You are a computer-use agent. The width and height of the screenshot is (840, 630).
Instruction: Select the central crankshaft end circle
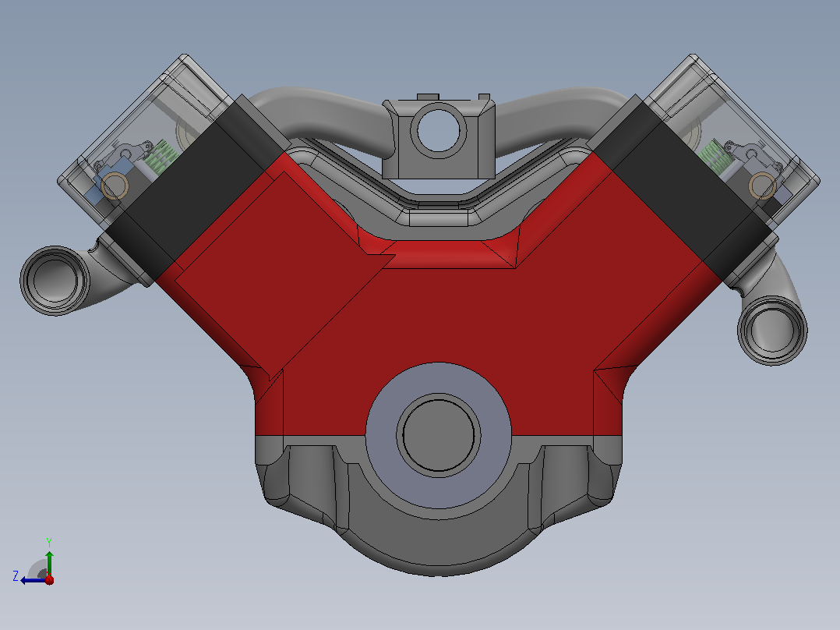438,435
